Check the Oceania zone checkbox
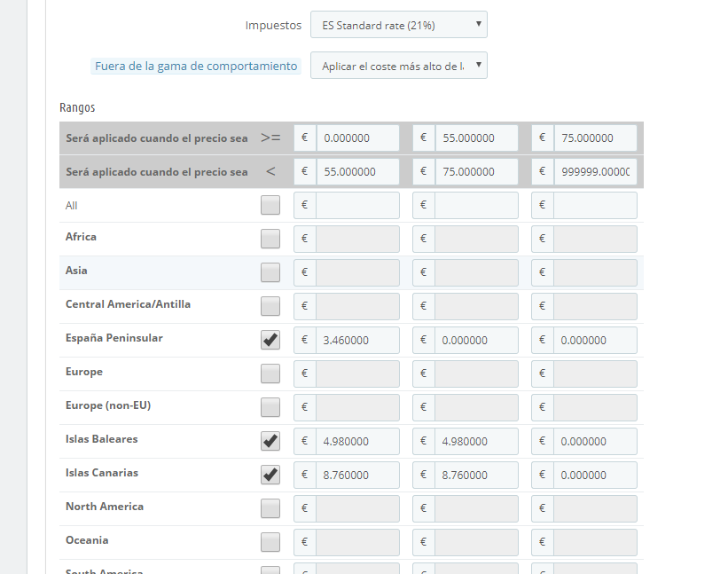Screen dimensions: 728x574 (x=270, y=542)
